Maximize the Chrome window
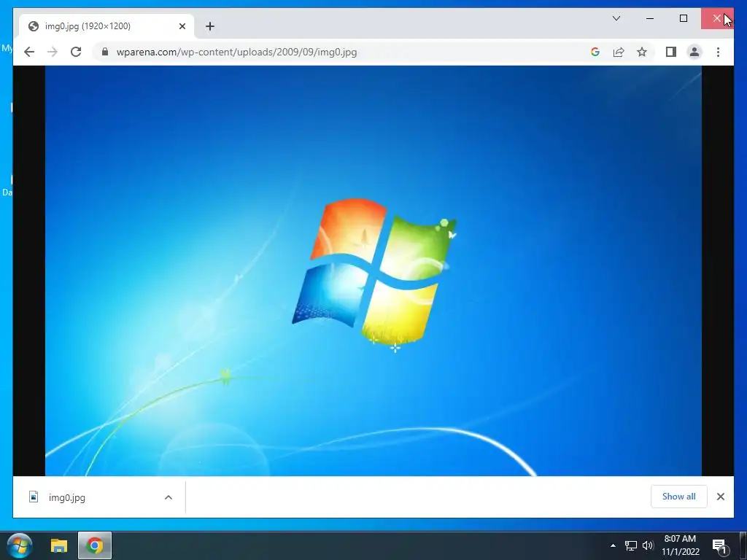Screen dimensions: 747x560 (683, 18)
